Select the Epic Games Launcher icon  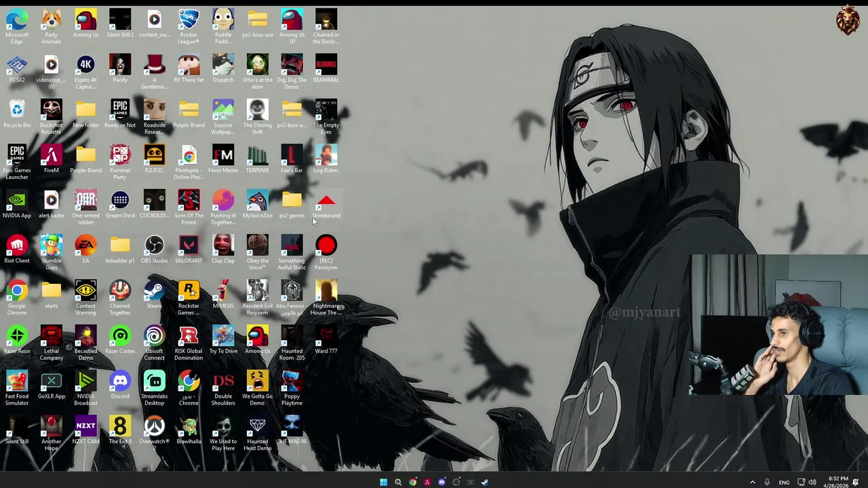click(17, 161)
